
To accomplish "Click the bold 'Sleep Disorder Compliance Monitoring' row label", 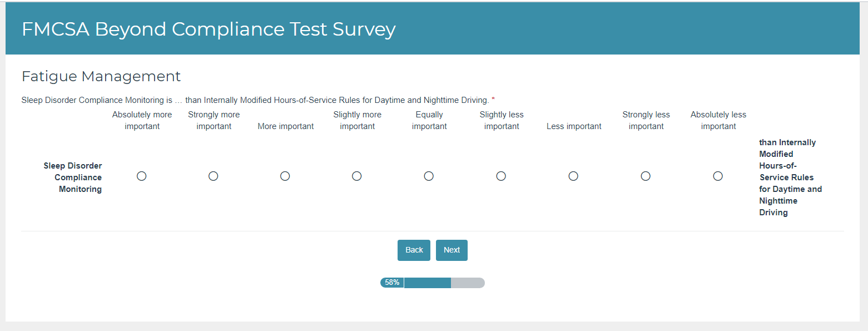I will [x=73, y=177].
